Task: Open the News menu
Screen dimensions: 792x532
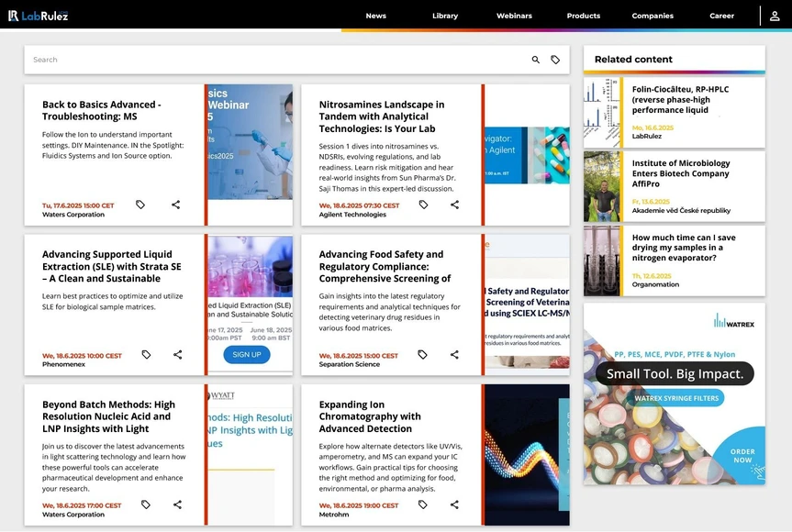Action: (x=375, y=16)
